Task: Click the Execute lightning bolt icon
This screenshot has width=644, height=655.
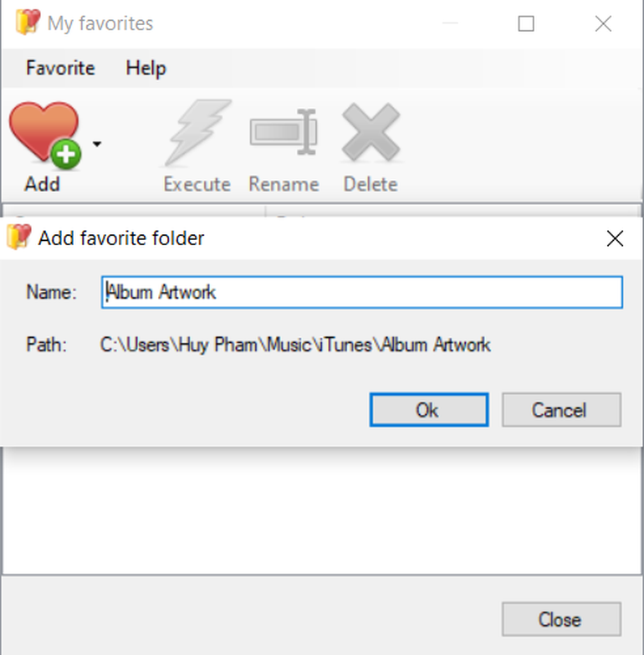Action: tap(197, 132)
